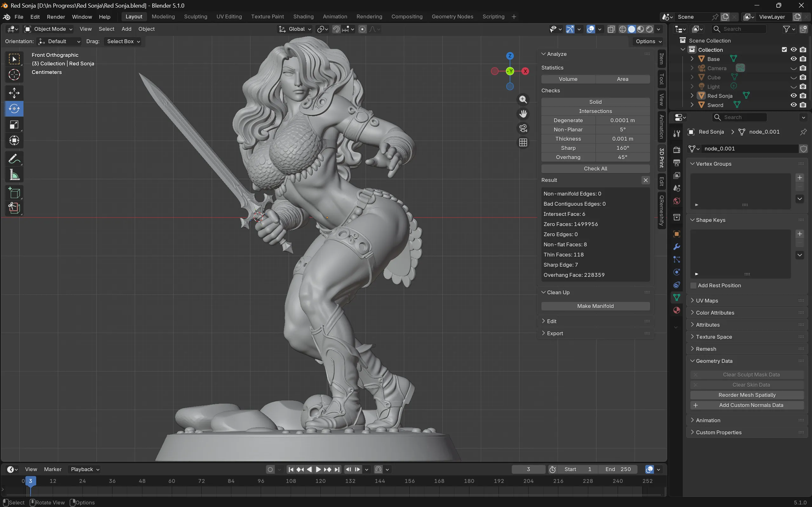The height and width of the screenshot is (507, 812).
Task: Adjust the Degenerate threshold slider
Action: [x=622, y=120]
